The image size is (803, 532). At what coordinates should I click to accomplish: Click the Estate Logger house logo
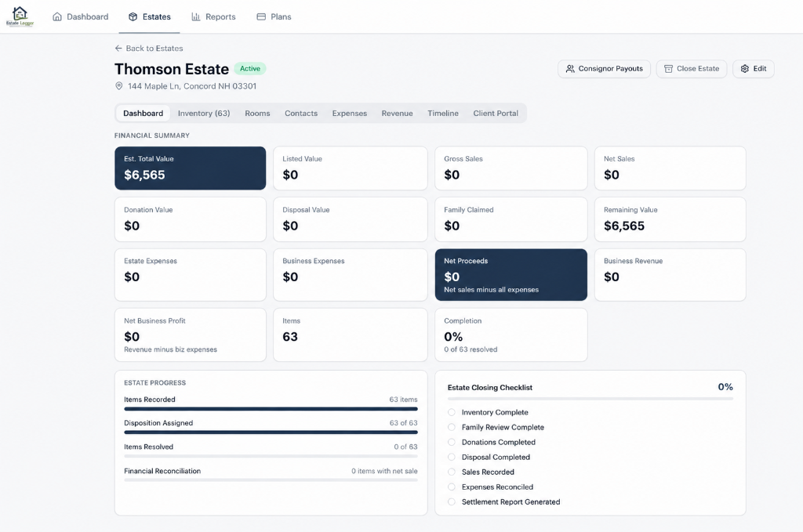[20, 16]
